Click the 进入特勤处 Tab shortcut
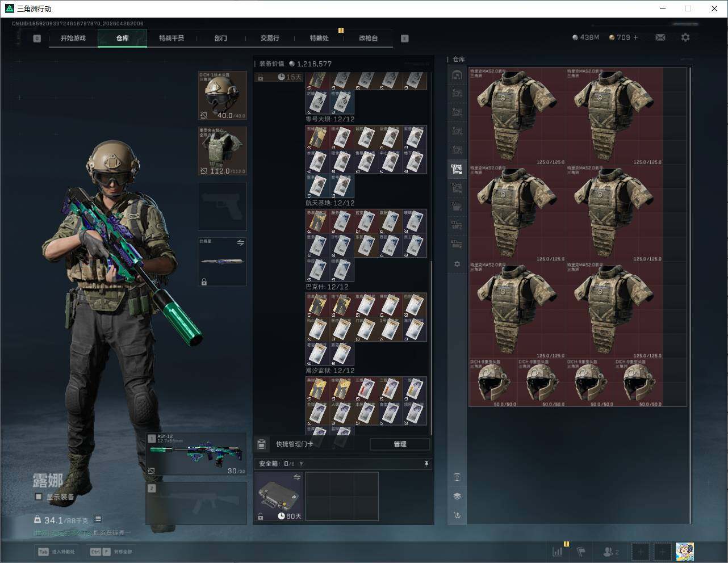The height and width of the screenshot is (563, 728). coord(56,552)
